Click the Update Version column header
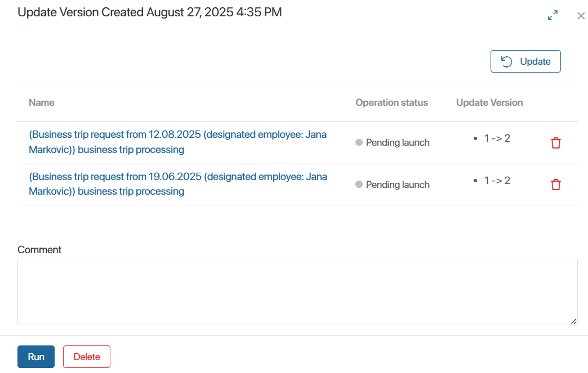Image resolution: width=588 pixels, height=373 pixels. point(489,102)
